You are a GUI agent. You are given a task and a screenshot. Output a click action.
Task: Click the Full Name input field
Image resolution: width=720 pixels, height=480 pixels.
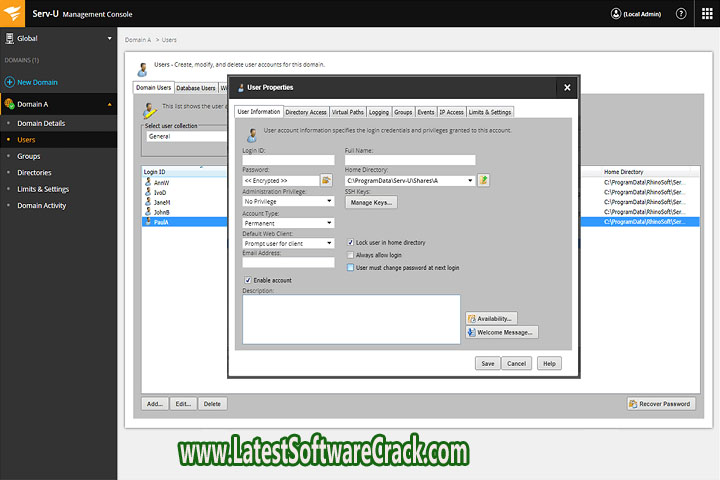click(410, 160)
